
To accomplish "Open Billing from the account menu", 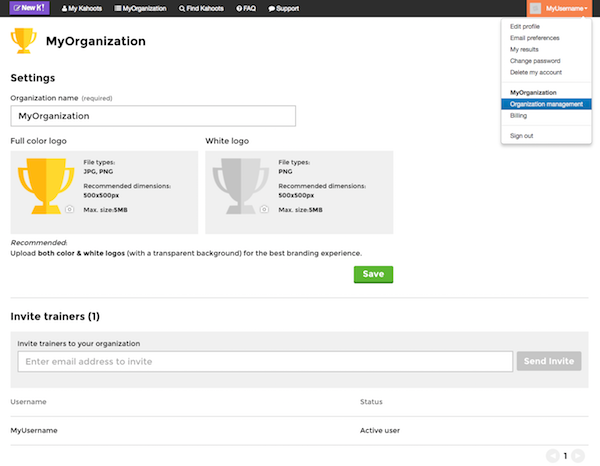I will tap(518, 116).
